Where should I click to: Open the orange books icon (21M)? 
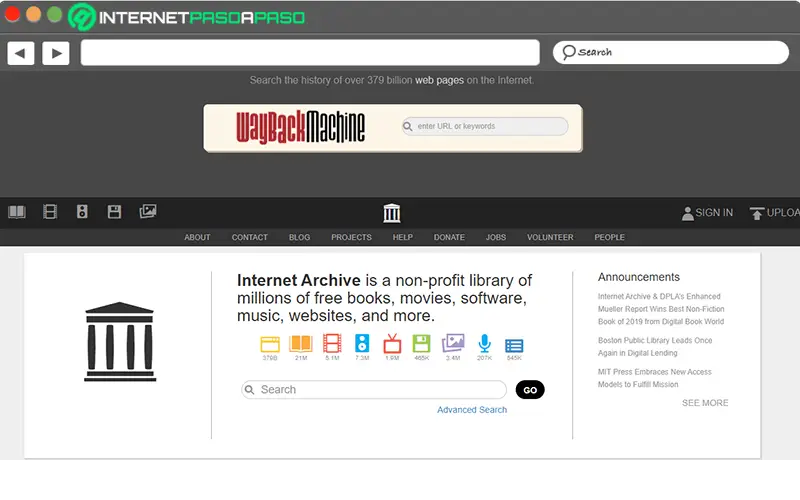click(301, 344)
